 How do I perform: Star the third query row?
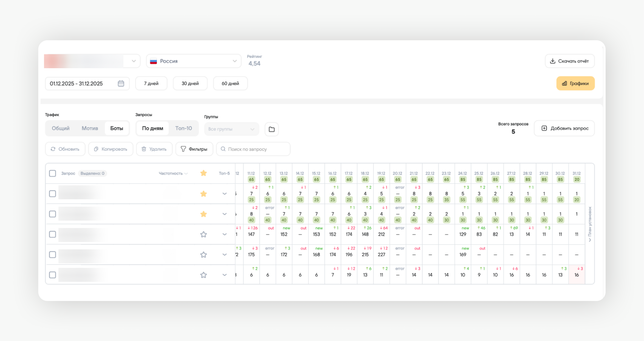point(203,234)
